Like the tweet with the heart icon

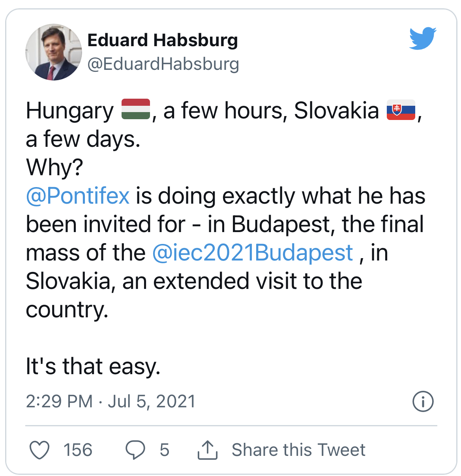pyautogui.click(x=40, y=450)
